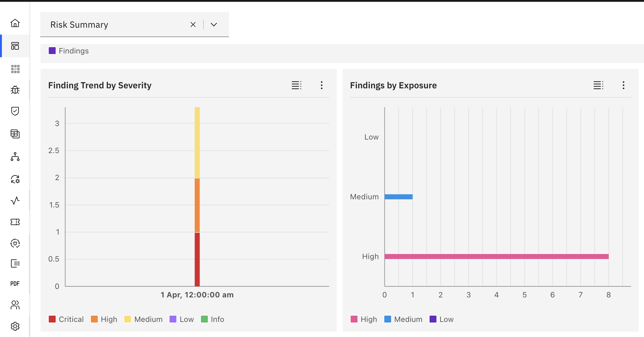Open the settings gear in sidebar
The image size is (644, 337).
pos(15,326)
